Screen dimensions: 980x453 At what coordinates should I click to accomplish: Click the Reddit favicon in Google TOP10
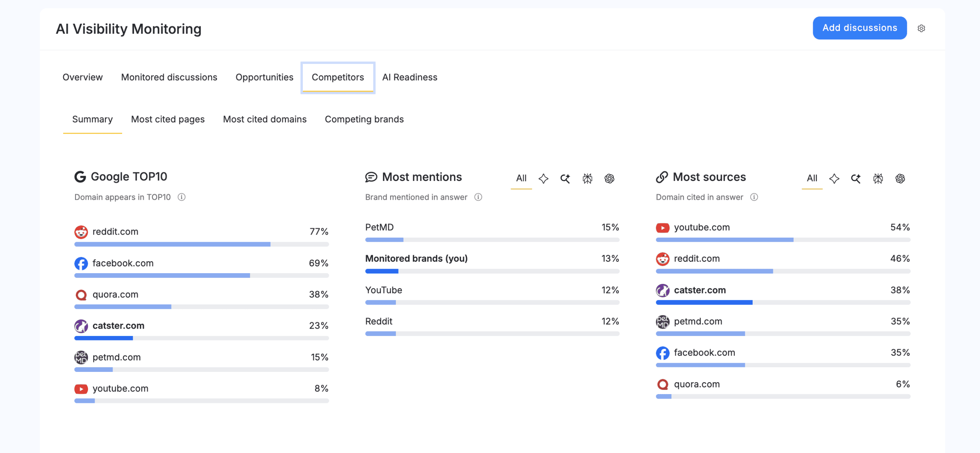pos(81,232)
